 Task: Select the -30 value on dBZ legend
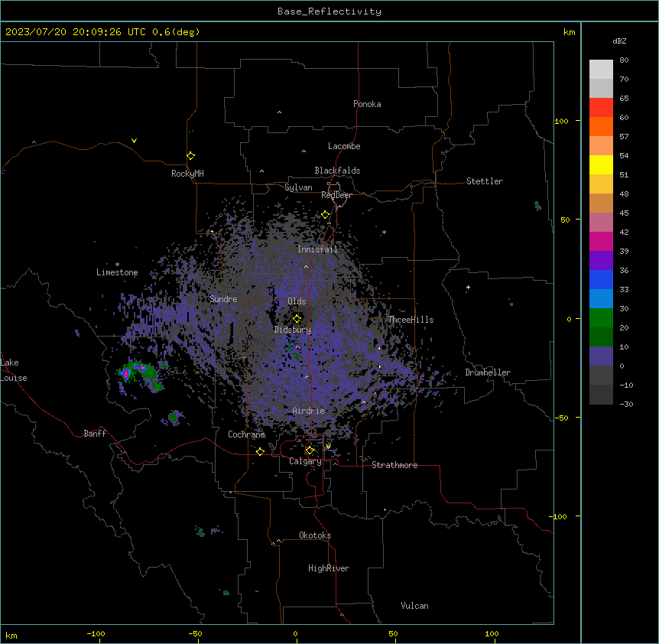point(626,404)
